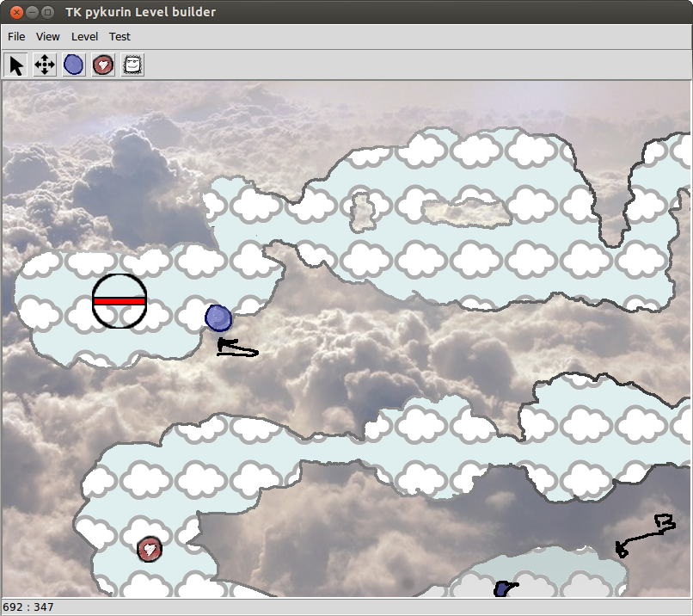The width and height of the screenshot is (693, 616).
Task: Click the elongated hole in upper cloud wall
Action: [462, 212]
